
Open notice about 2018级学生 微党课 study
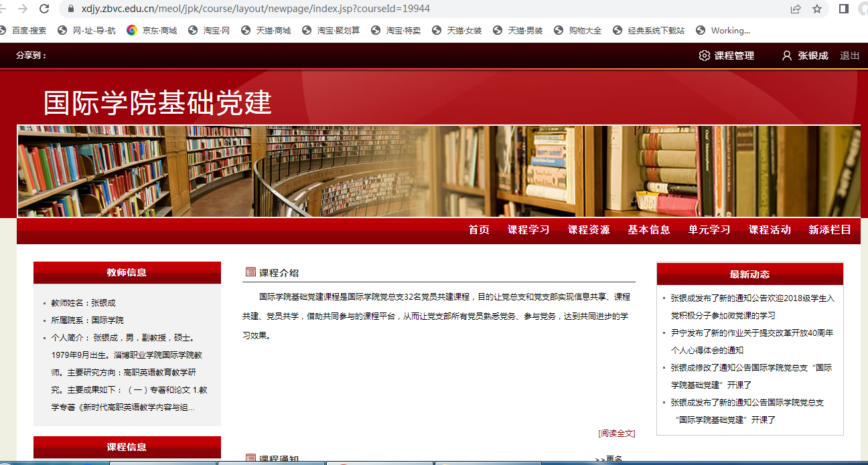point(752,298)
